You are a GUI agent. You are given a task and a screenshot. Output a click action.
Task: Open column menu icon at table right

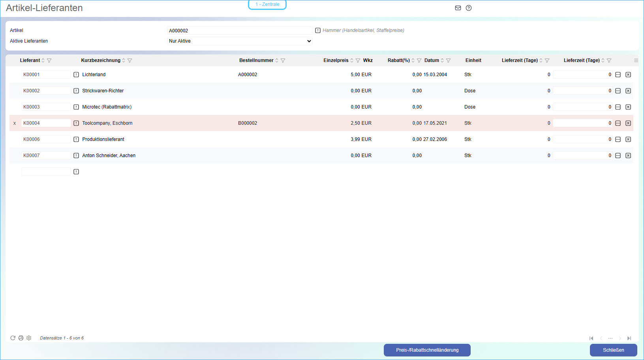636,60
